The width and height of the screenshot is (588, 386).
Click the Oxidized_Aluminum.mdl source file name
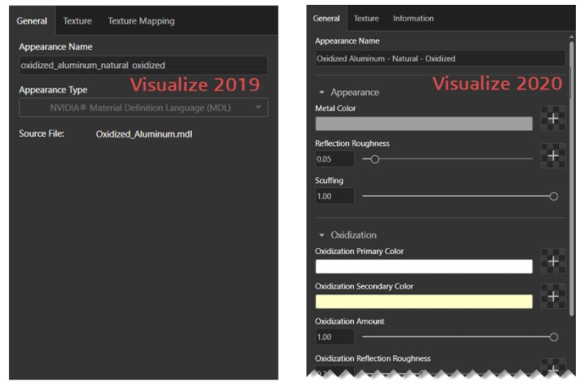pyautogui.click(x=144, y=134)
